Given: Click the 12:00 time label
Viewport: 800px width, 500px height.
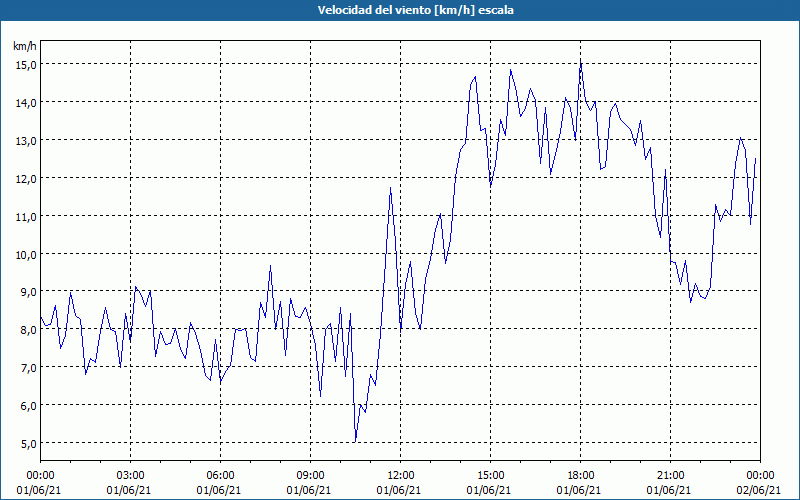Looking at the screenshot, I should (401, 476).
